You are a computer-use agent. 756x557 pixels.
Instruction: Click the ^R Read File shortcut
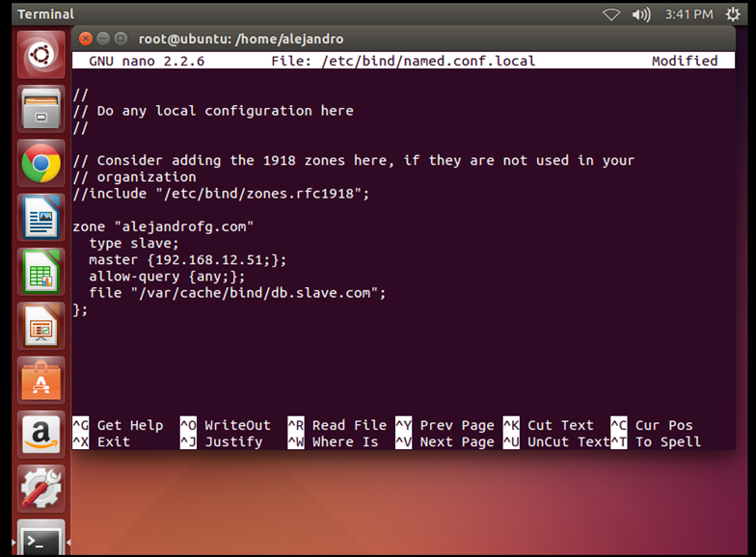point(337,426)
